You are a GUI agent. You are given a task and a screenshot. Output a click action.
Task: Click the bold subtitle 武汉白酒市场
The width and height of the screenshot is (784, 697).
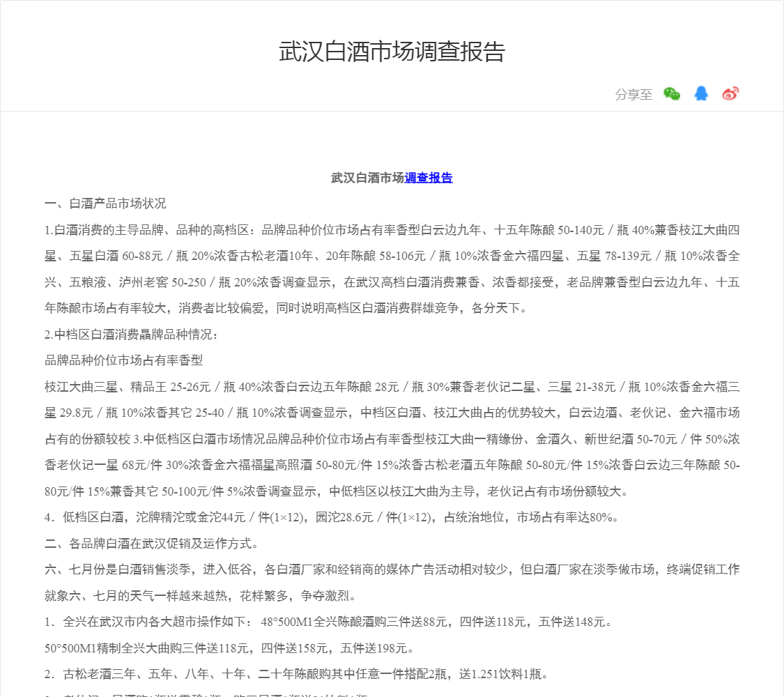click(367, 178)
